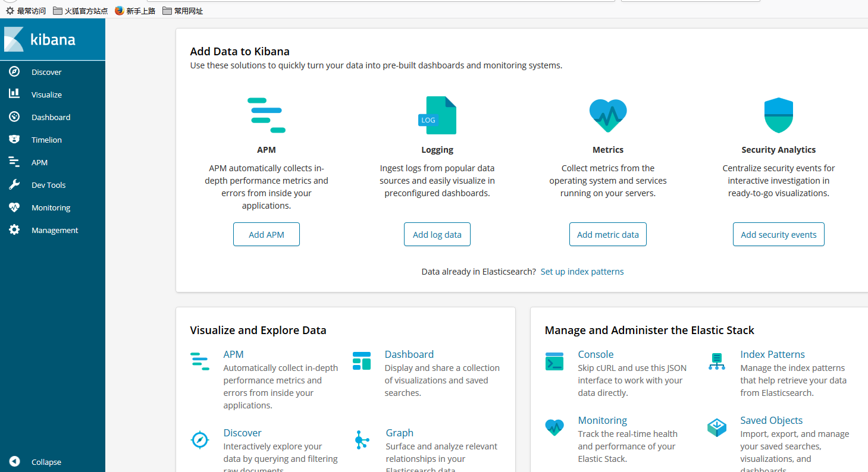
Task: Click the Add APM button
Action: pos(267,234)
